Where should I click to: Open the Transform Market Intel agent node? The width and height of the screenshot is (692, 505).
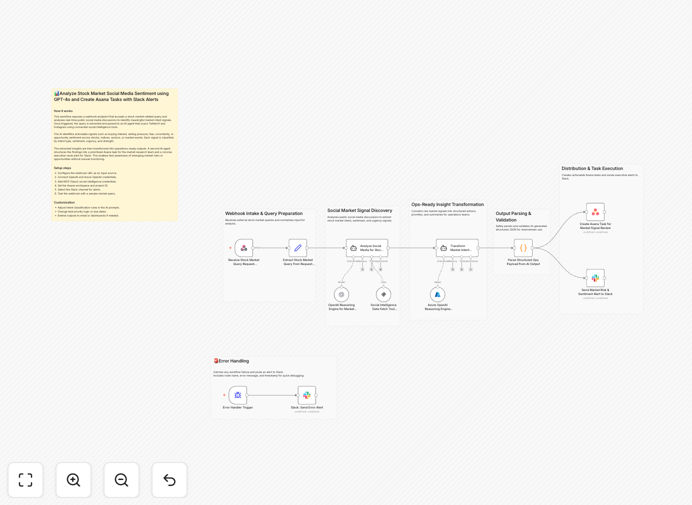coord(457,248)
